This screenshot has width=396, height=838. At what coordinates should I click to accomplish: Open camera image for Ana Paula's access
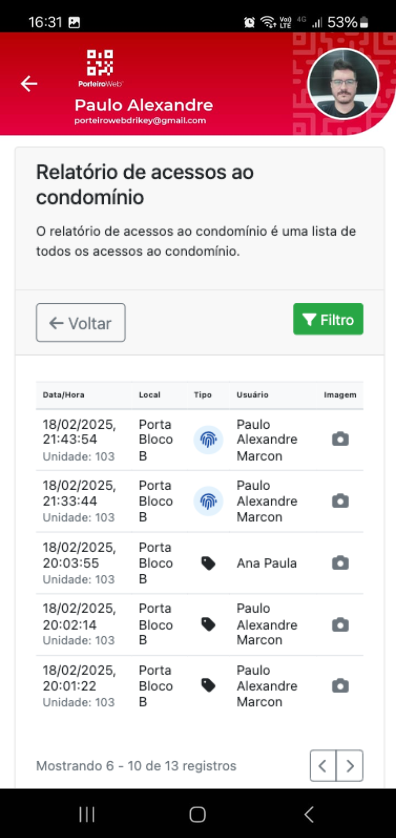coord(340,563)
